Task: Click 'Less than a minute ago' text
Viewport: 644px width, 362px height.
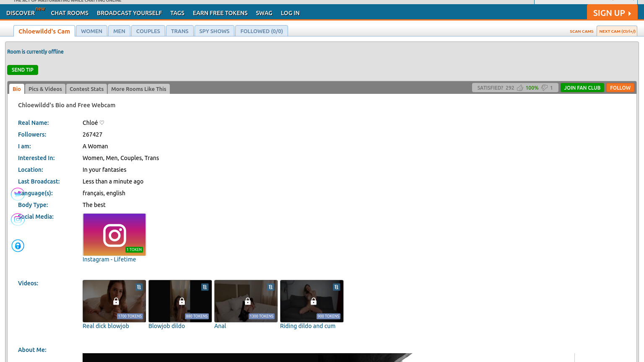Action: pos(113,181)
